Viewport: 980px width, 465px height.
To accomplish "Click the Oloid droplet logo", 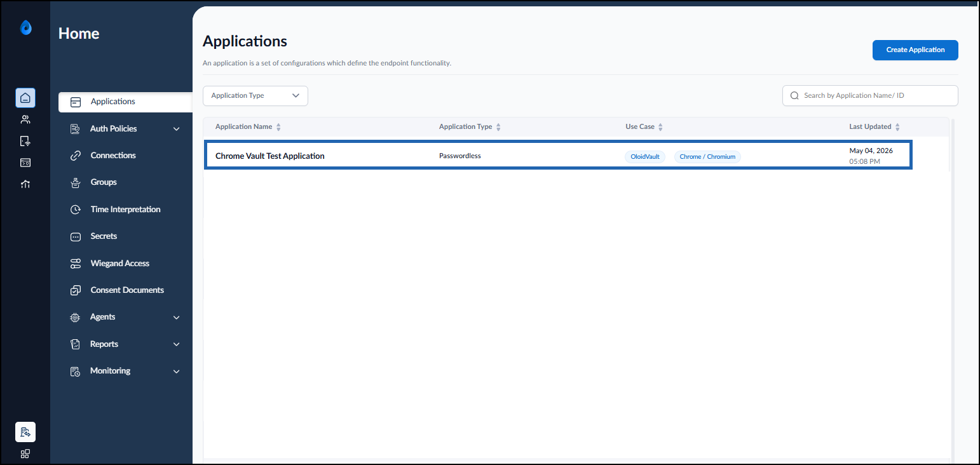I will pyautogui.click(x=25, y=27).
